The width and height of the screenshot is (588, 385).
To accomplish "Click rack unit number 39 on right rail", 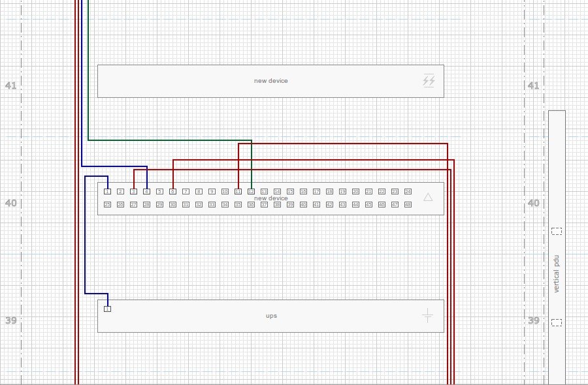I will (x=533, y=320).
